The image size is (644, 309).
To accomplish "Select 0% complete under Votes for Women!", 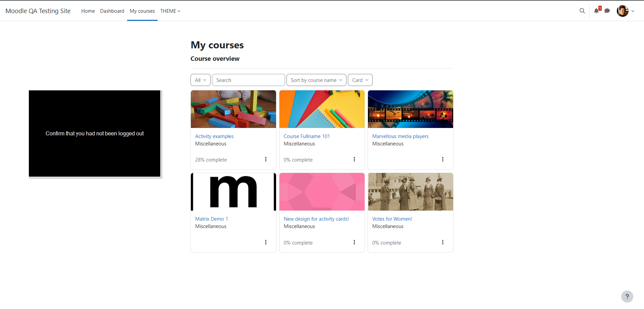I will [x=387, y=243].
